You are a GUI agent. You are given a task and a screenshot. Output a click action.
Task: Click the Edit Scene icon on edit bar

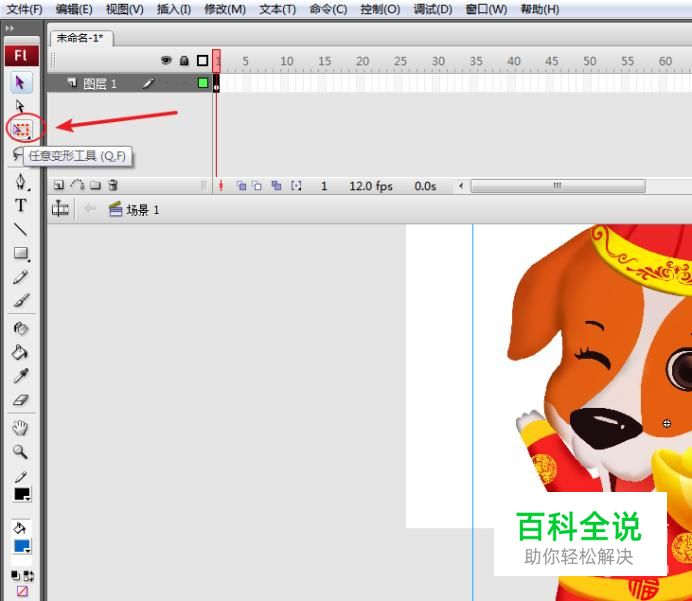60,209
